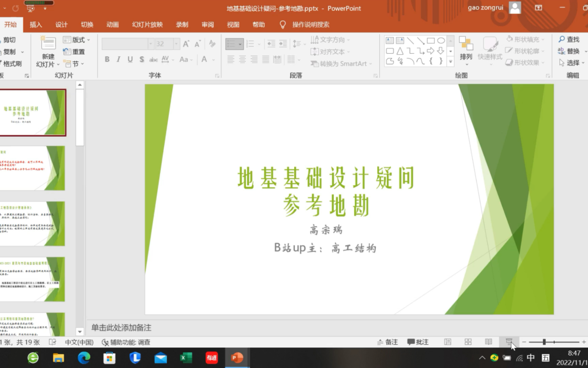Select the triangle shape in gallery

pos(400,51)
